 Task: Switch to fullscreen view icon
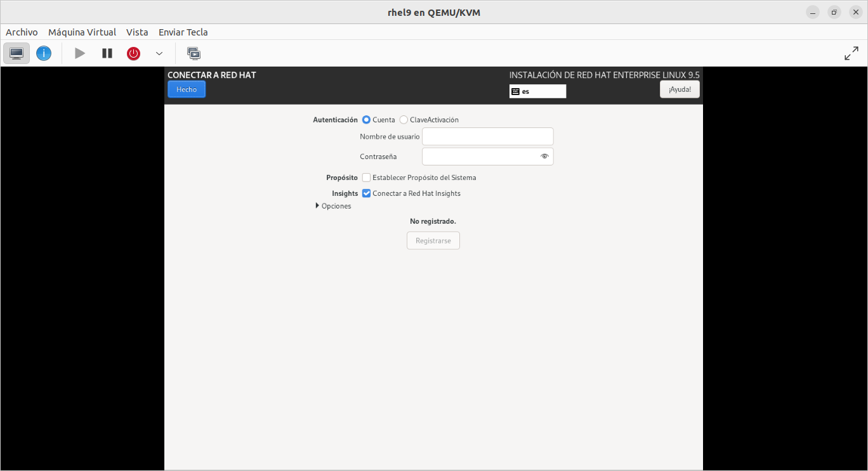[852, 54]
